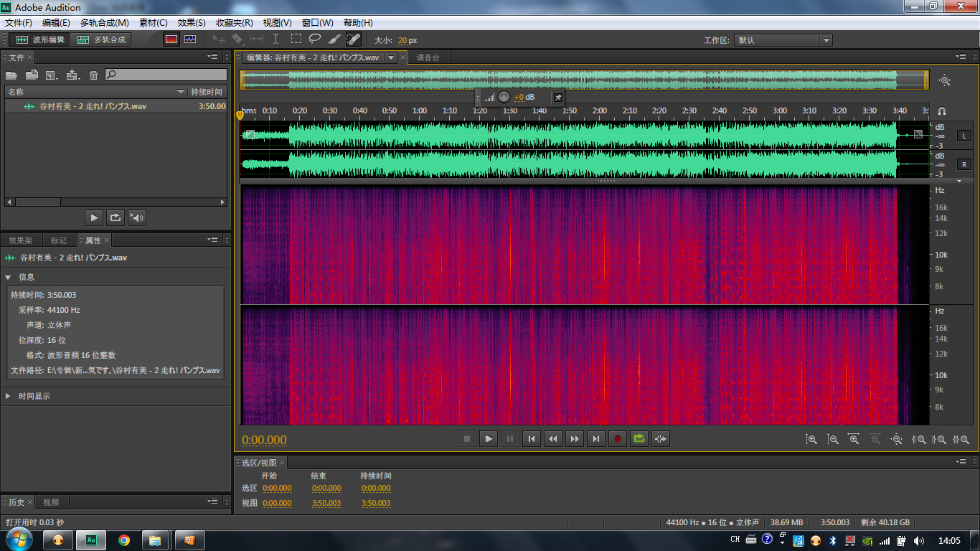Click the HUD volume knob
The image size is (980, 551).
tap(504, 97)
